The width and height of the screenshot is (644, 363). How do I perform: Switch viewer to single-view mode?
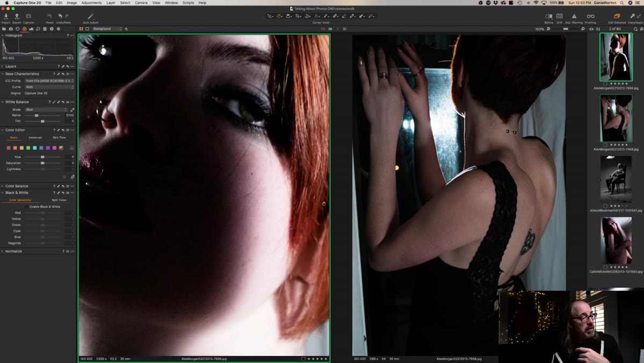coord(87,28)
